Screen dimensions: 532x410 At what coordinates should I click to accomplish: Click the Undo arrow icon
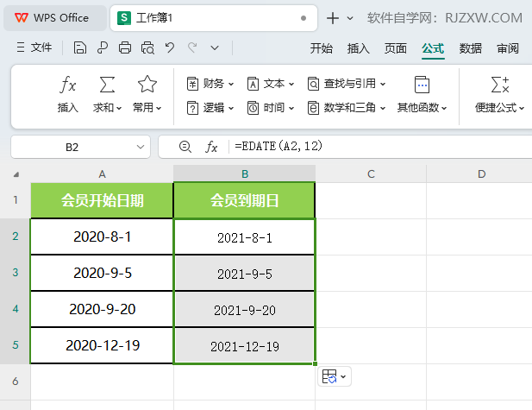point(170,48)
